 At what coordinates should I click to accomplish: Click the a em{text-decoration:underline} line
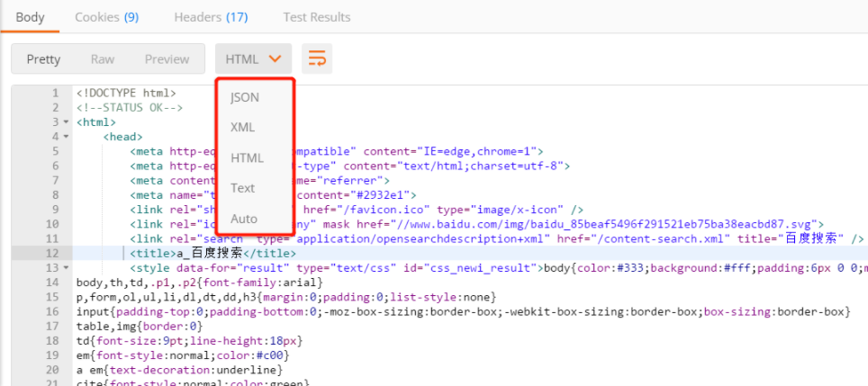(x=179, y=370)
